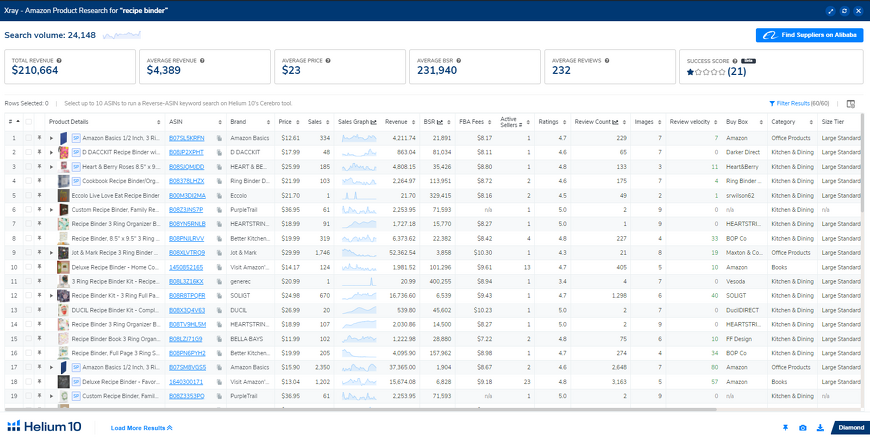
Task: Open Filter Results
Action: pos(798,103)
